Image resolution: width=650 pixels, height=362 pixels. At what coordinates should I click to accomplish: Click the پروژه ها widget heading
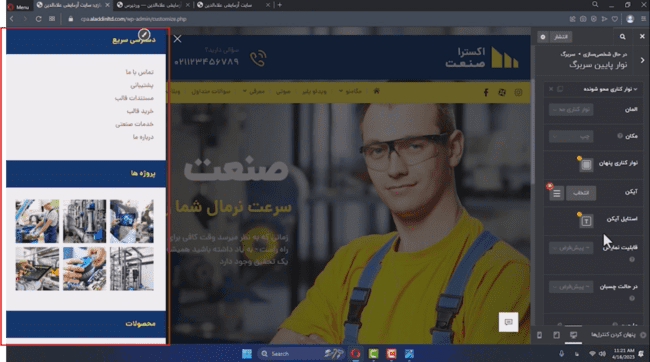pos(143,173)
